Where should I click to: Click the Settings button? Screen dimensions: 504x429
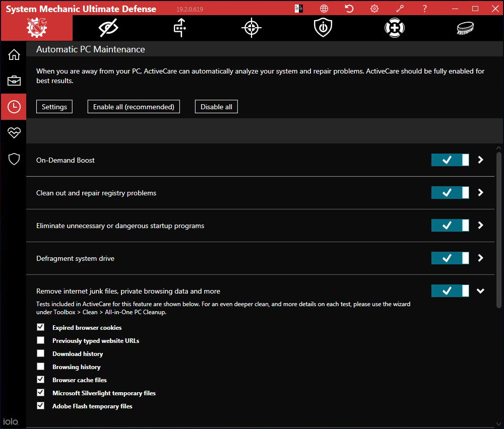pyautogui.click(x=54, y=107)
